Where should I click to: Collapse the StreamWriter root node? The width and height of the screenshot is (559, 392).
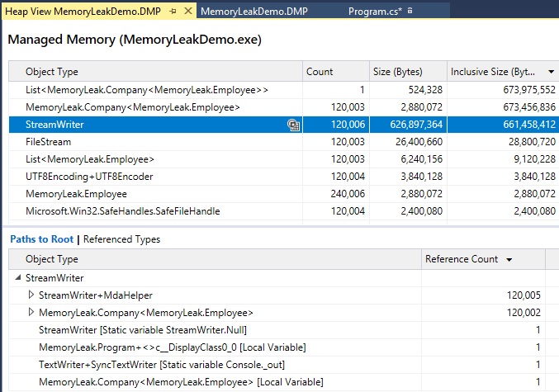point(19,278)
